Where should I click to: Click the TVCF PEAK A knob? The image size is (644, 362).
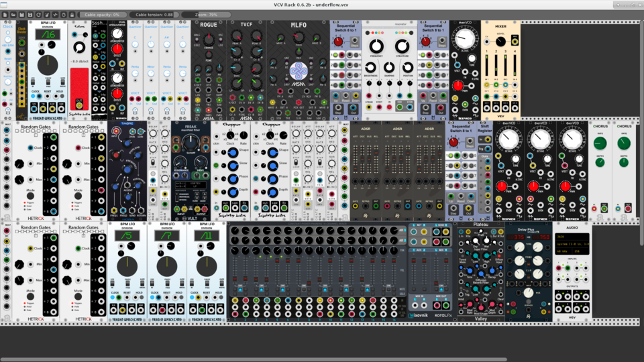[236, 36]
